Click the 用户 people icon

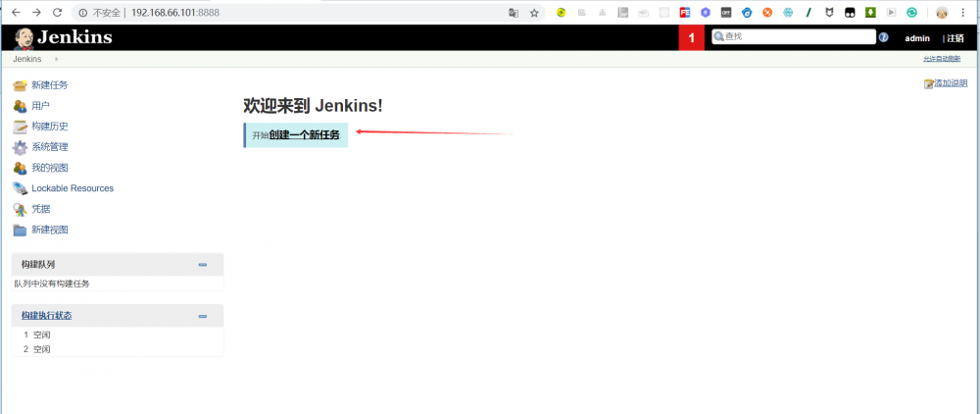click(20, 106)
